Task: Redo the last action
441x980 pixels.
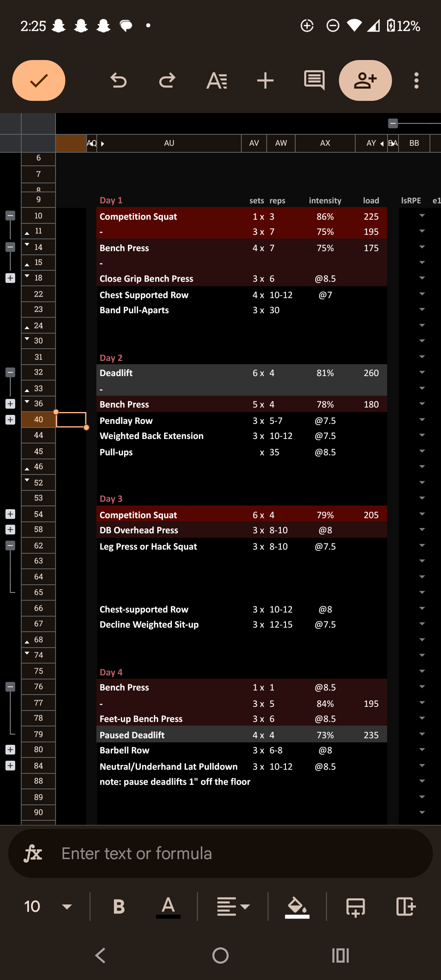Action: click(x=167, y=80)
